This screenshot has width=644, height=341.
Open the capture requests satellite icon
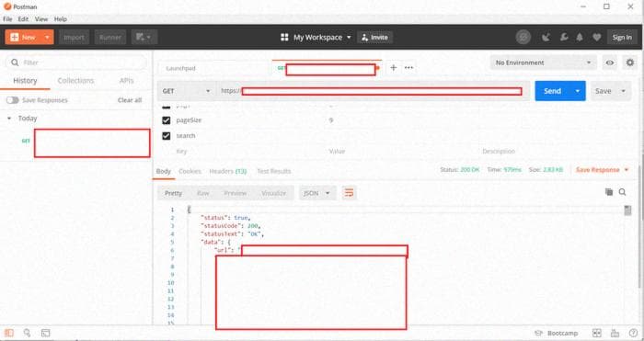(546, 38)
